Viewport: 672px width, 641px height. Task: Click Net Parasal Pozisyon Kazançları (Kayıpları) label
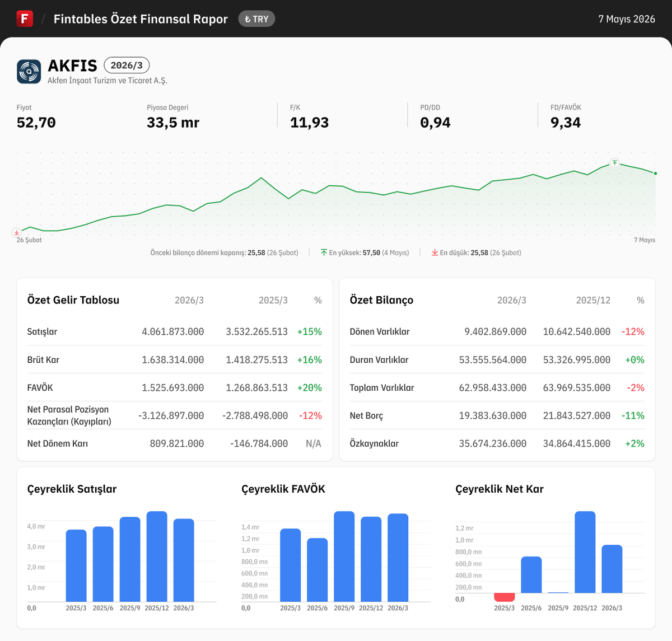point(69,415)
